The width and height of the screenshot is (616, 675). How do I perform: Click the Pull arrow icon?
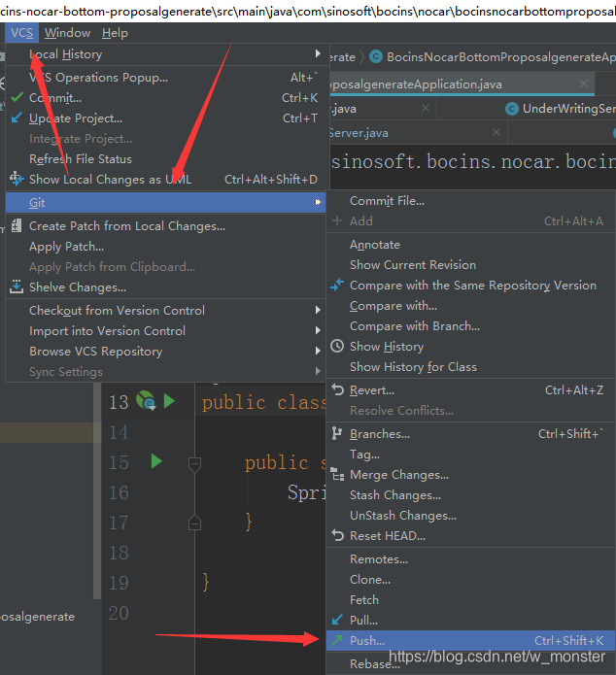click(x=337, y=620)
